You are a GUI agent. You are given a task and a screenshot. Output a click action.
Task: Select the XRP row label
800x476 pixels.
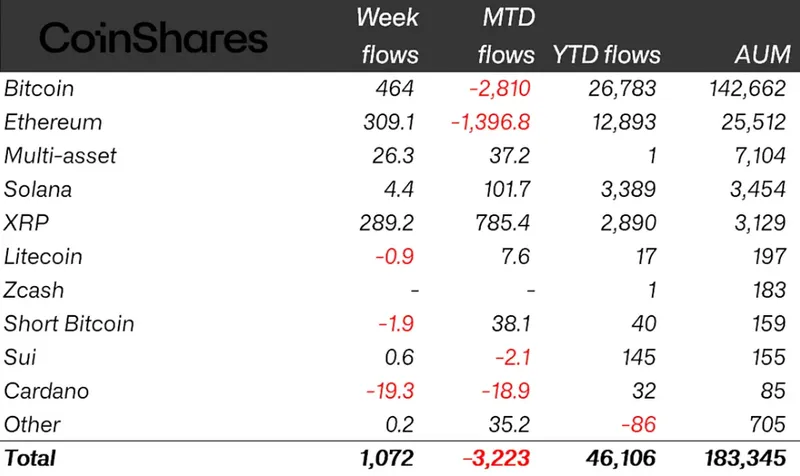[25, 222]
